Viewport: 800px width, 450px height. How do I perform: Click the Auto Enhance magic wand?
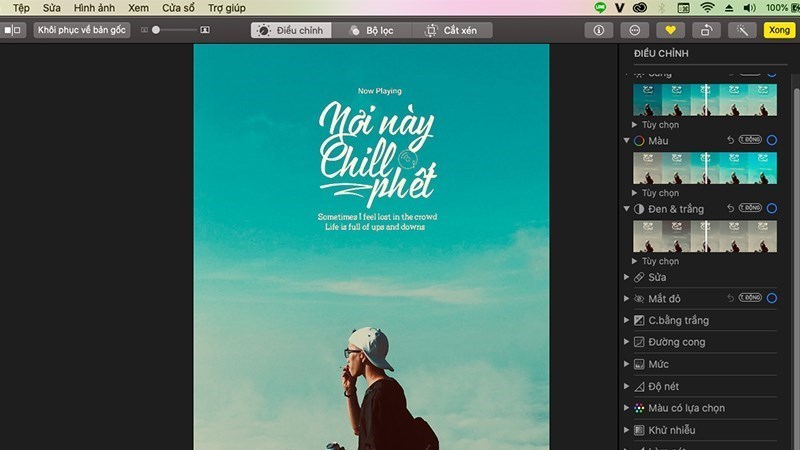point(742,30)
